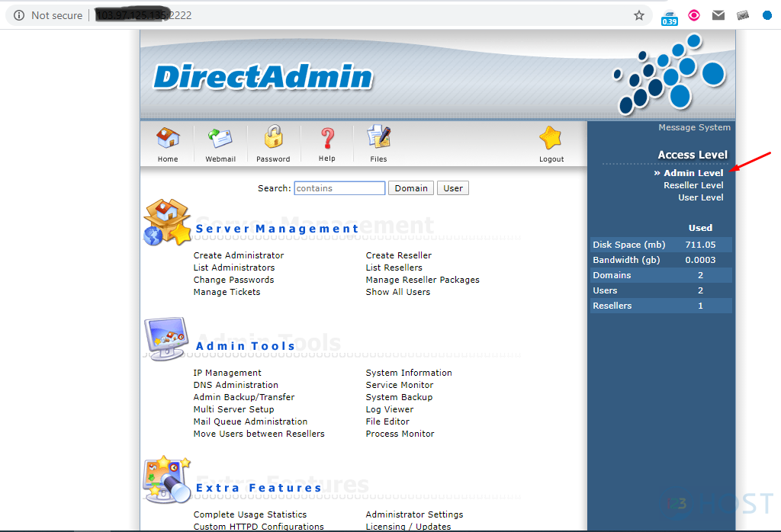Open Change Passwords link
The image size is (781, 532).
pyautogui.click(x=233, y=280)
